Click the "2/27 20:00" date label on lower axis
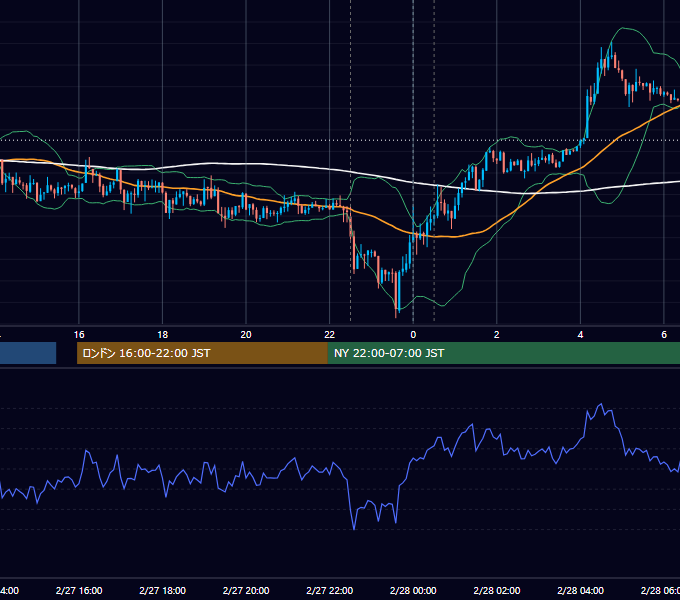The width and height of the screenshot is (680, 600). pyautogui.click(x=246, y=590)
